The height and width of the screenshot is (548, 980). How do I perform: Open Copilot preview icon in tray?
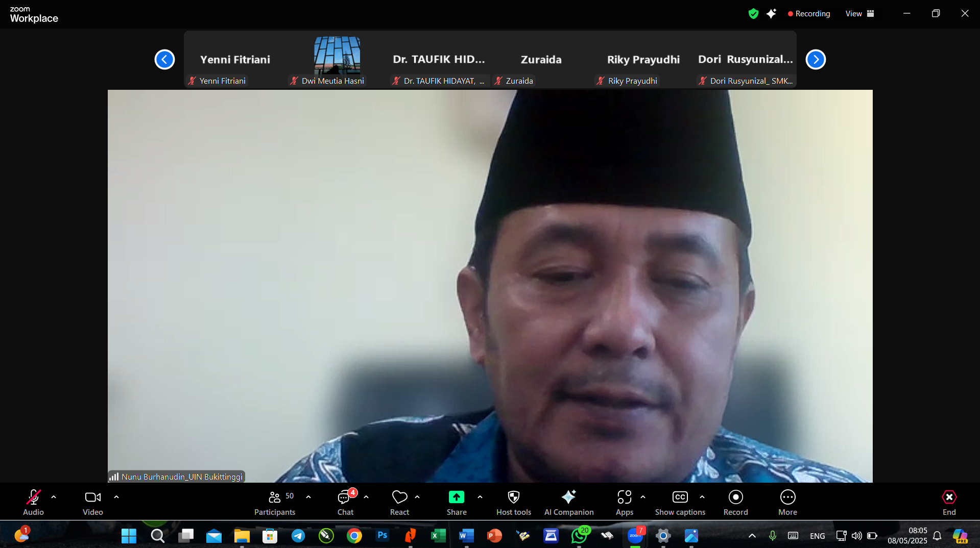point(960,536)
